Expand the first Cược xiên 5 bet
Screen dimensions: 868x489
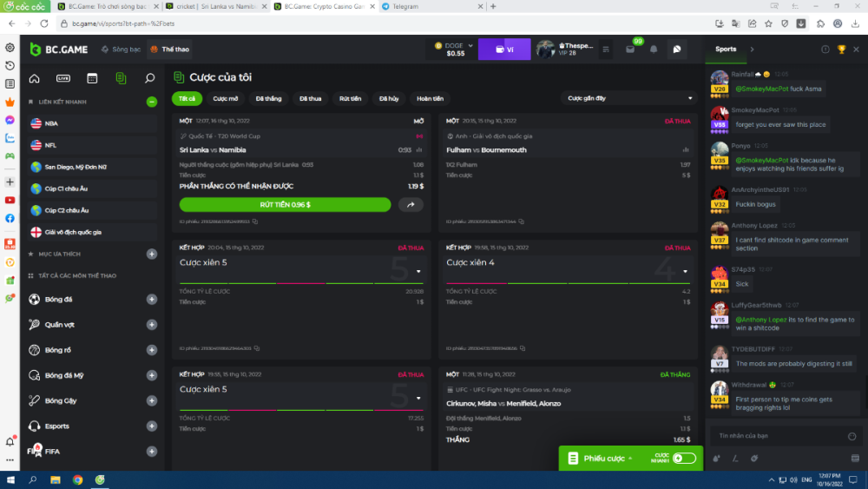(419, 271)
